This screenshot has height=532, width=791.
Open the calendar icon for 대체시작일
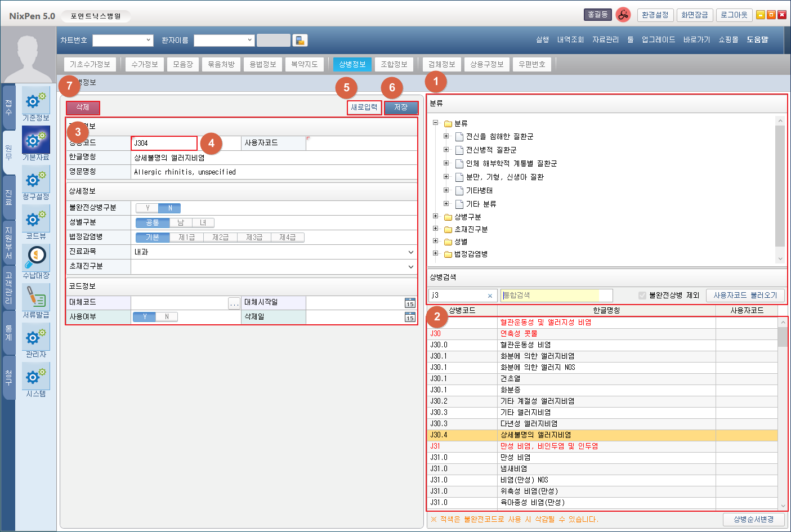pyautogui.click(x=410, y=303)
